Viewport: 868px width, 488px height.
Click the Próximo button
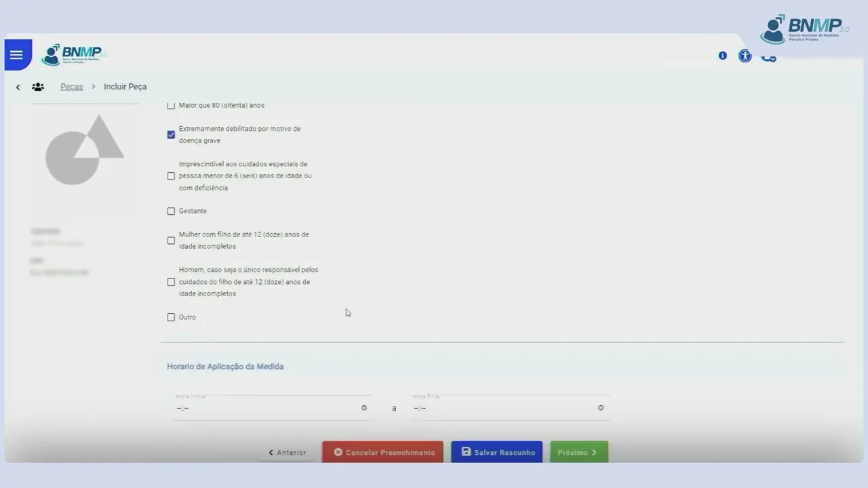(x=579, y=452)
